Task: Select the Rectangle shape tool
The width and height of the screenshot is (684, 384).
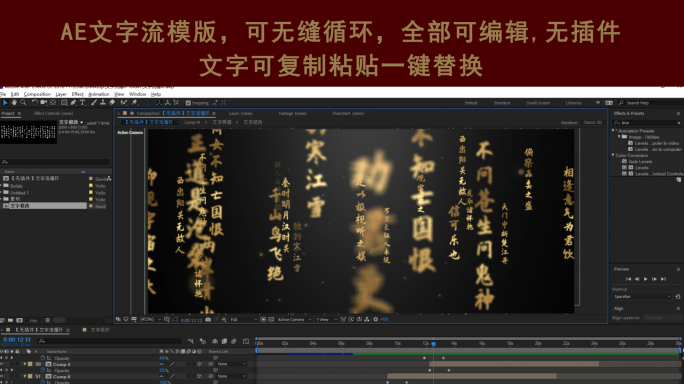Action: tap(64, 103)
